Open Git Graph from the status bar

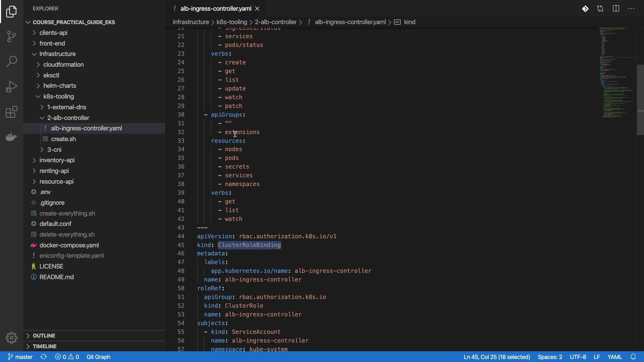(98, 357)
